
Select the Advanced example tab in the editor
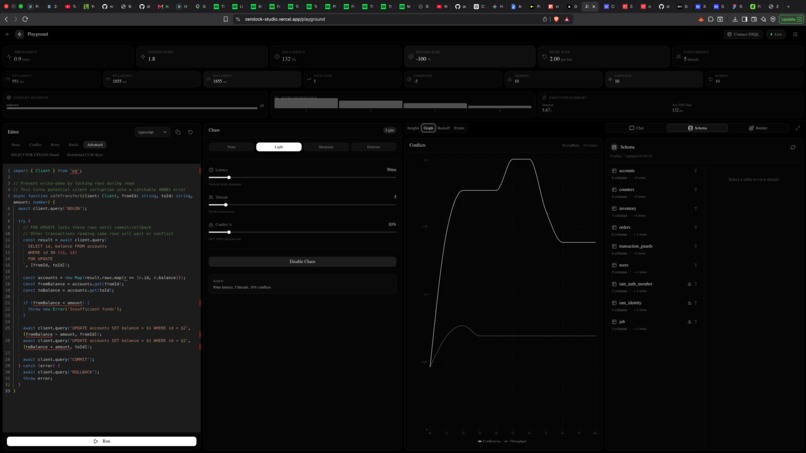tap(95, 145)
